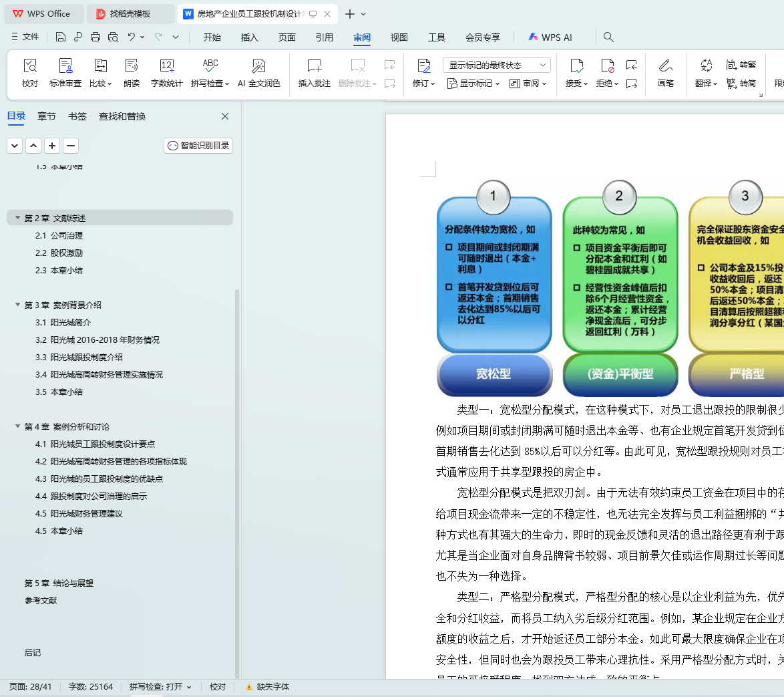Select the 画笔 pen tool
The width and height of the screenshot is (784, 697).
(x=666, y=73)
